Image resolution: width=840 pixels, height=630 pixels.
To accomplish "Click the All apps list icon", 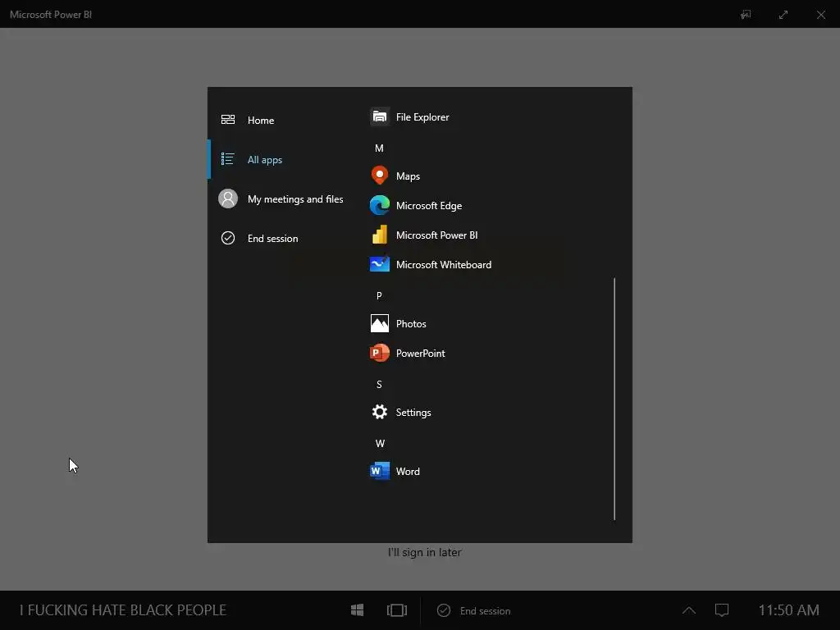I will click(228, 159).
